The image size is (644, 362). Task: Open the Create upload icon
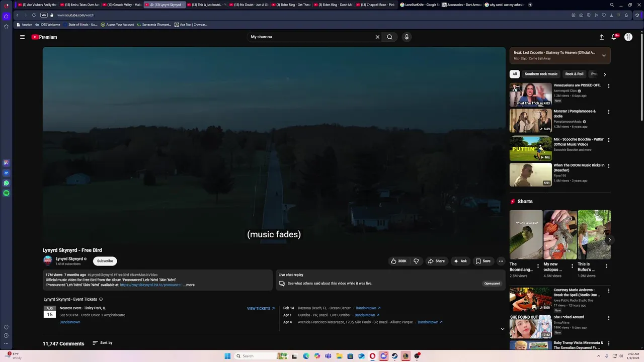pyautogui.click(x=601, y=37)
